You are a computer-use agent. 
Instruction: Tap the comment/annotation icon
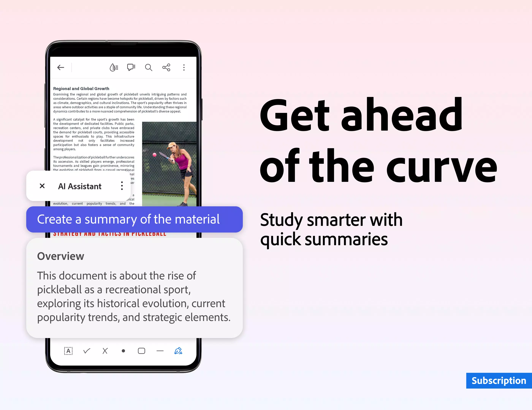(x=131, y=67)
